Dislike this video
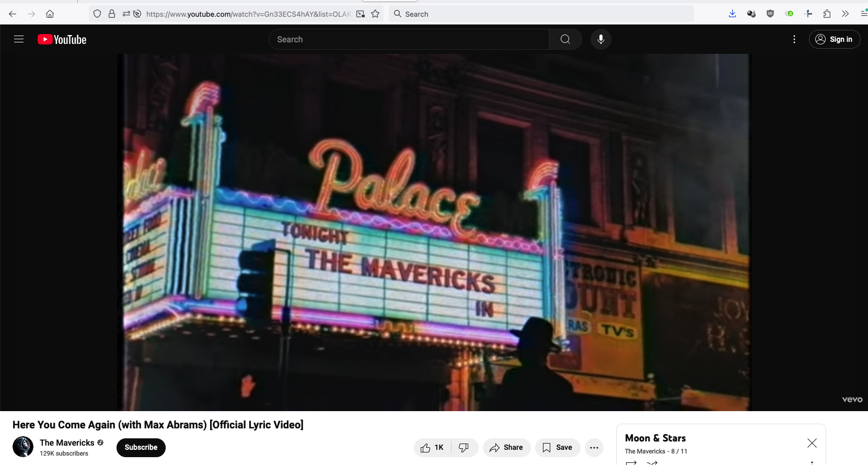The image size is (868, 465). 464,448
